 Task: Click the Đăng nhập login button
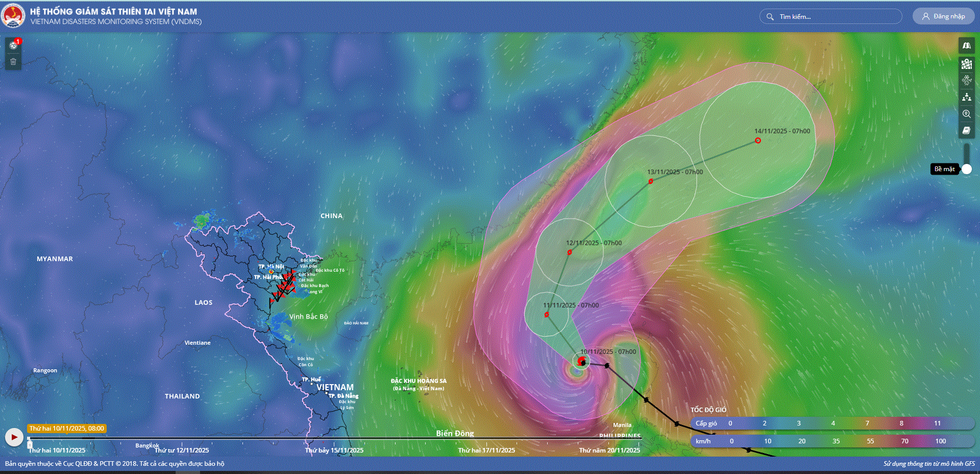click(943, 16)
